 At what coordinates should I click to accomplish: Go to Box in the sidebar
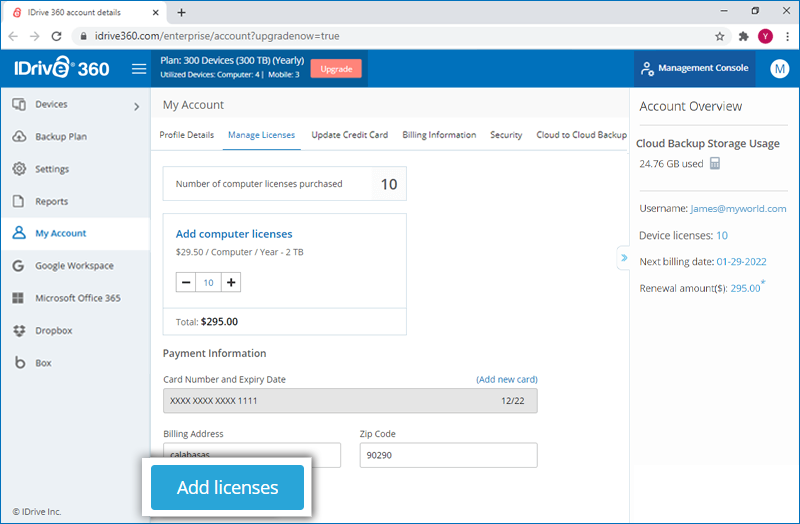43,363
